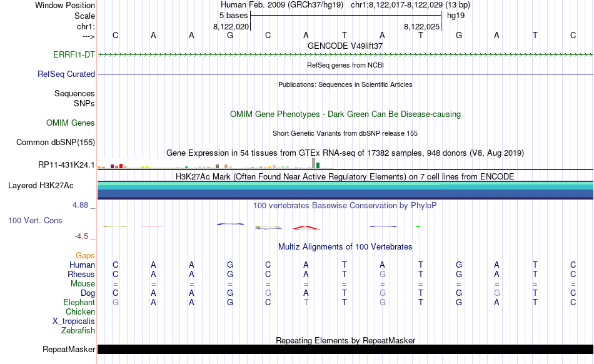Click 'Multiz Alignments of 100 Vertebrates' title
594x364 pixels.
coord(345,246)
